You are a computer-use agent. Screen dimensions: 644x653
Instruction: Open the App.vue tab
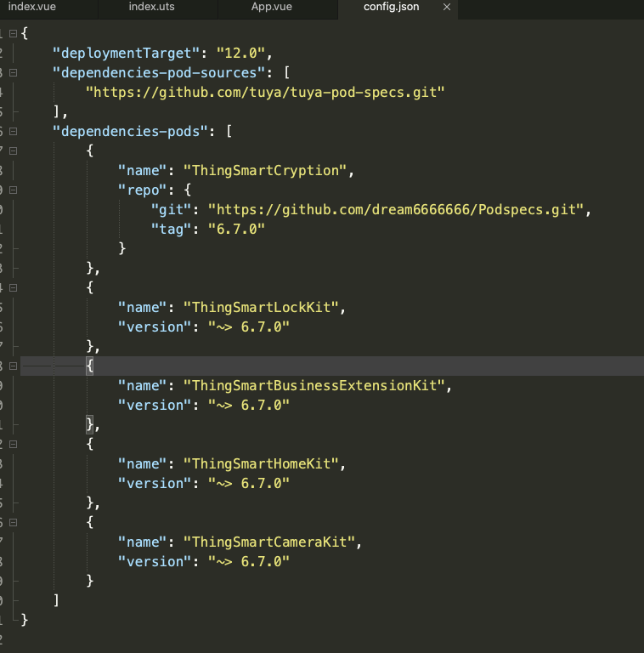pos(271,7)
